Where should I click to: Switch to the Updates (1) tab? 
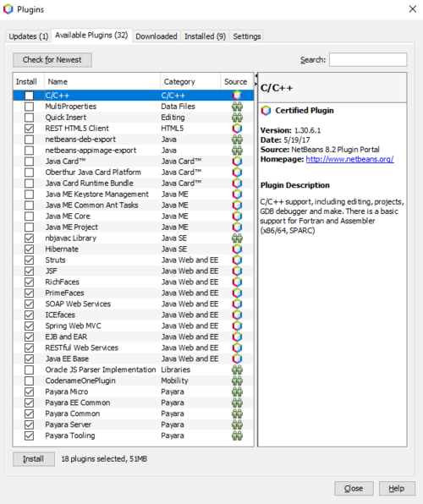coord(28,36)
